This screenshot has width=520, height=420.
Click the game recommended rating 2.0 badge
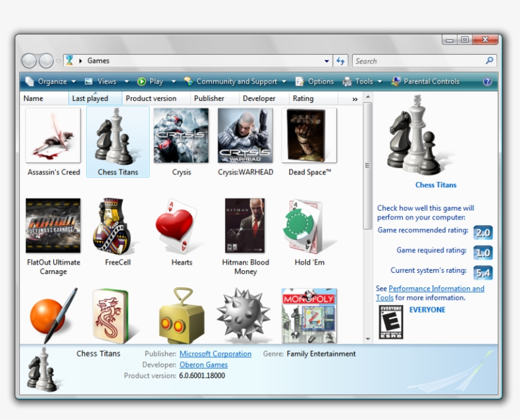point(483,233)
